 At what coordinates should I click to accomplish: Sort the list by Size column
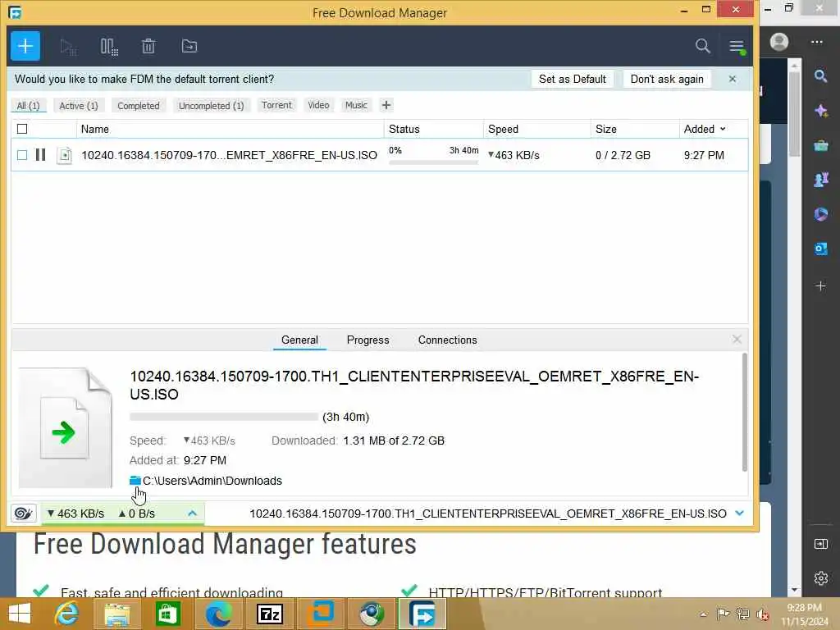(x=606, y=129)
